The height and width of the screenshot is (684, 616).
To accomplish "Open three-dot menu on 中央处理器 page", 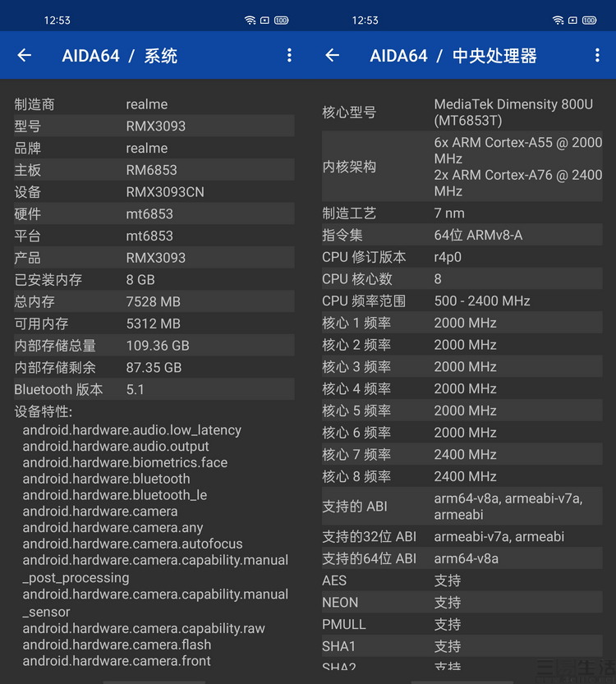I will [x=597, y=55].
